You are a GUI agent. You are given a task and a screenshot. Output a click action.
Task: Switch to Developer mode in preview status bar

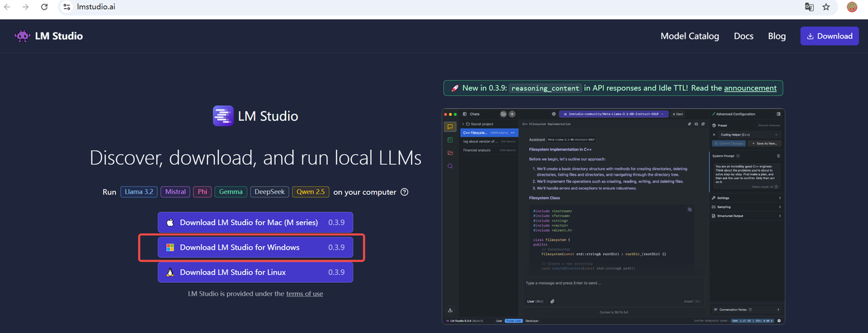[532, 321]
